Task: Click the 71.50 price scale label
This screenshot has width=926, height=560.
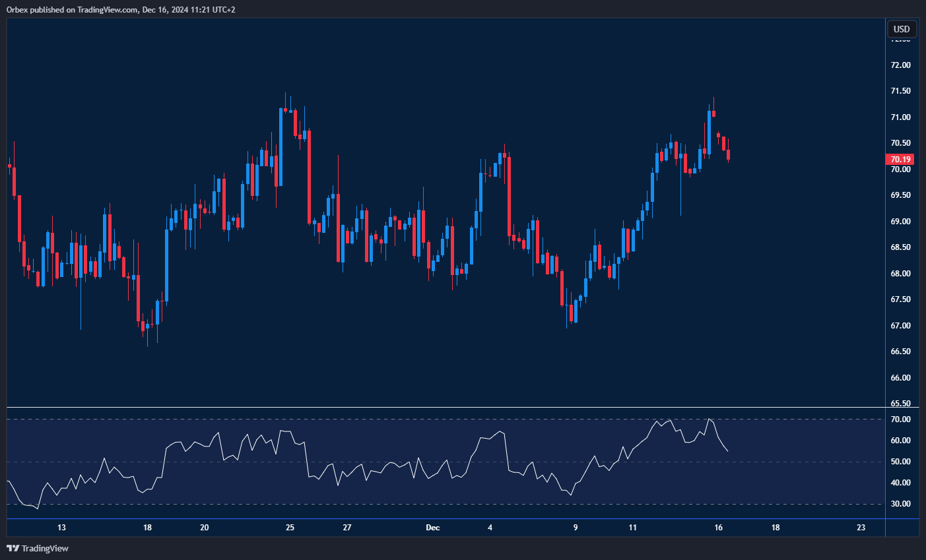Action: tap(900, 91)
